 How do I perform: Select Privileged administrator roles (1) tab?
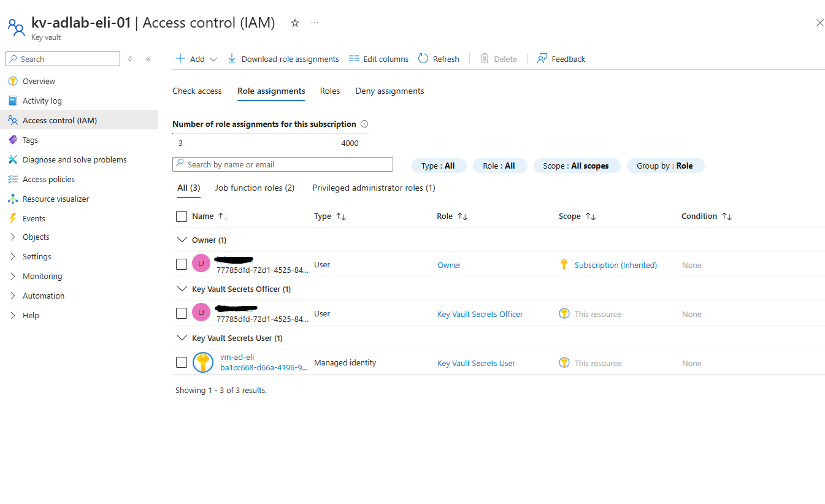pos(374,188)
